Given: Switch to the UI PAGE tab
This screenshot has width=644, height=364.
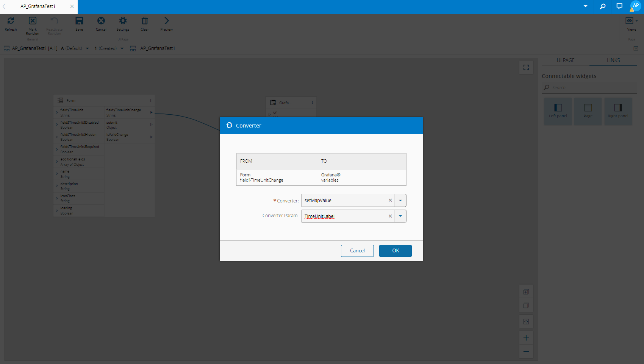Looking at the screenshot, I should pyautogui.click(x=565, y=60).
